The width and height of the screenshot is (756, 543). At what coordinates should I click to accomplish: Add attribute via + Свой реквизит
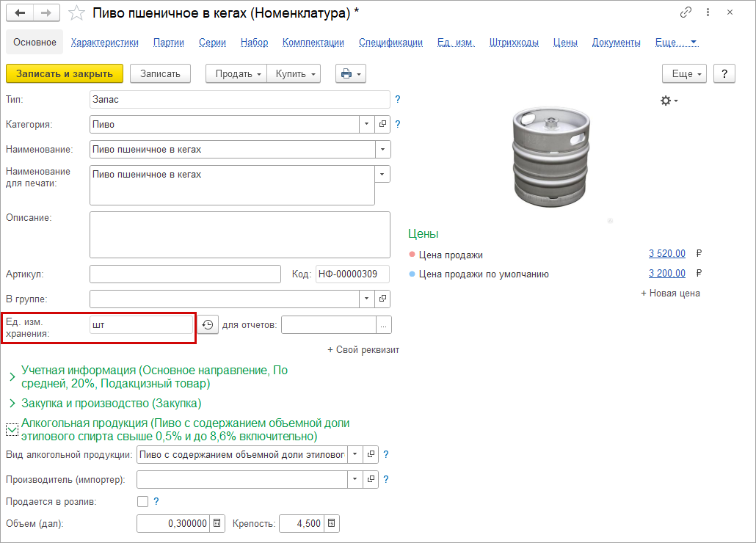[363, 350]
